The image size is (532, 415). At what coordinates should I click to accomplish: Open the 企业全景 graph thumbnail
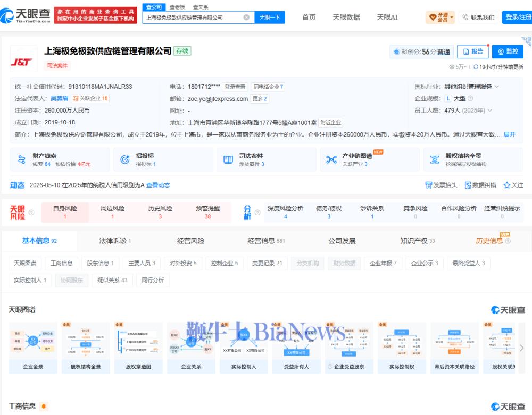point(33,348)
